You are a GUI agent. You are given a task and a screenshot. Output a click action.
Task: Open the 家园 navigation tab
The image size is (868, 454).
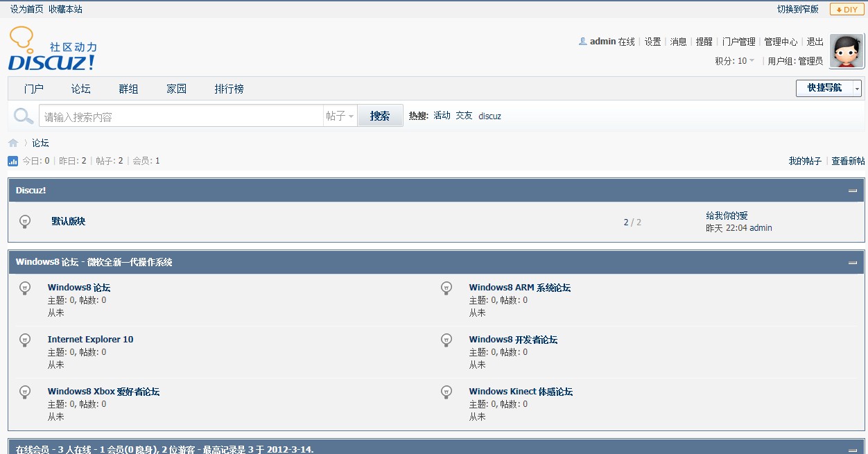point(177,89)
